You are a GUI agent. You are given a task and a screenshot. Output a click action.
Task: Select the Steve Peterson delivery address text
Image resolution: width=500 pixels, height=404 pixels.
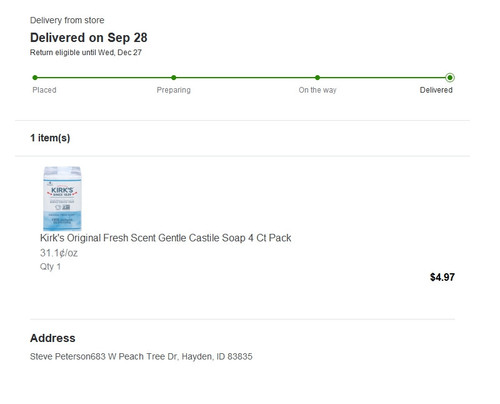click(x=141, y=357)
